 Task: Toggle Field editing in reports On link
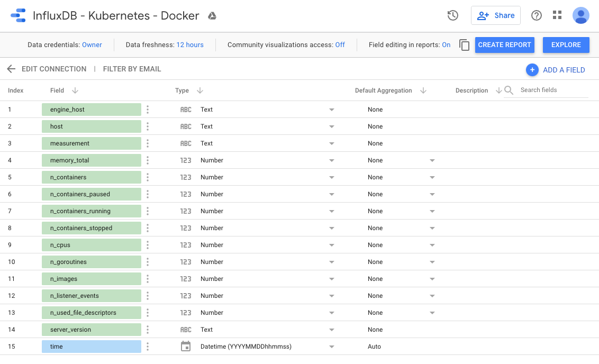click(x=446, y=44)
